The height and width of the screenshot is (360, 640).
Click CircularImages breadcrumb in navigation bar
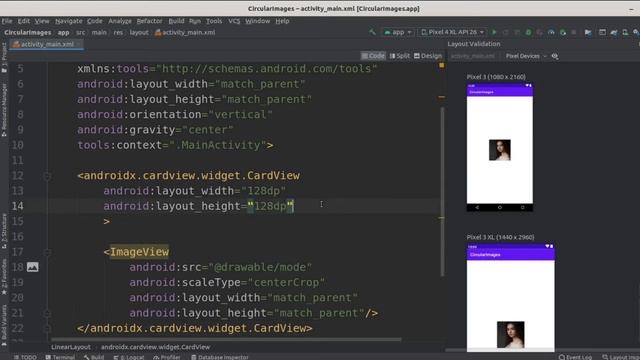27,32
